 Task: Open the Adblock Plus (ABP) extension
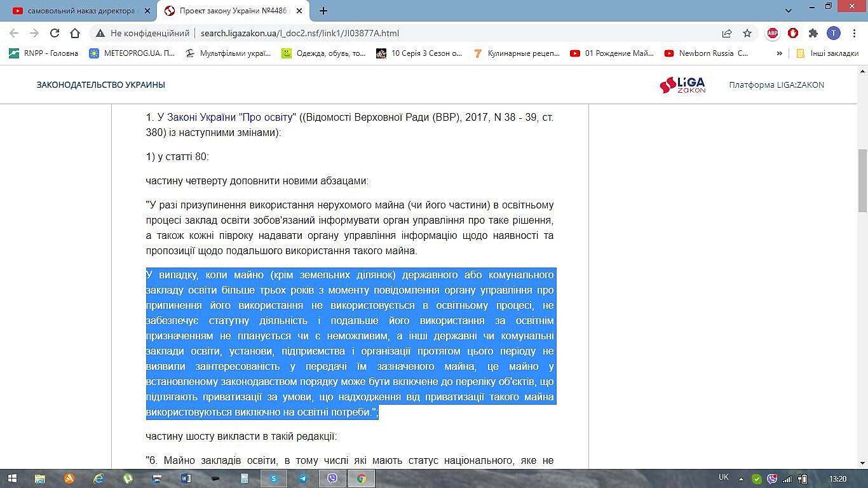tap(773, 33)
